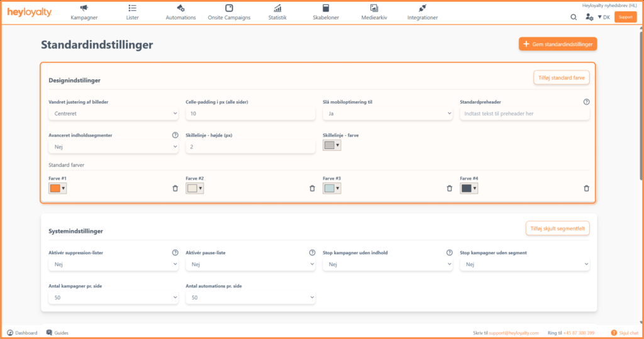Open the Kampagner menu
The image size is (644, 339).
[84, 13]
